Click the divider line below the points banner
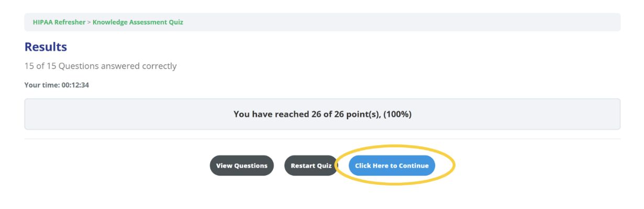This screenshot has height=209, width=644. 322,139
